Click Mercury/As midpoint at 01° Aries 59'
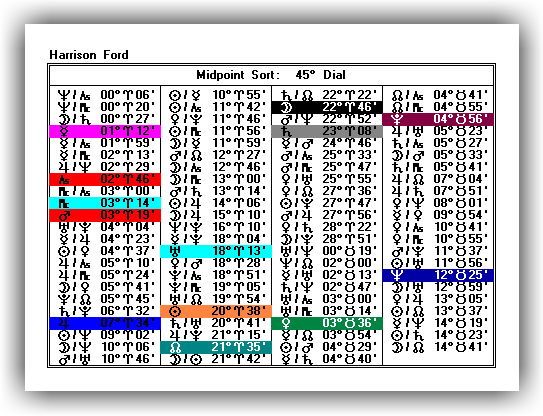The width and height of the screenshot is (543, 416). (105, 143)
